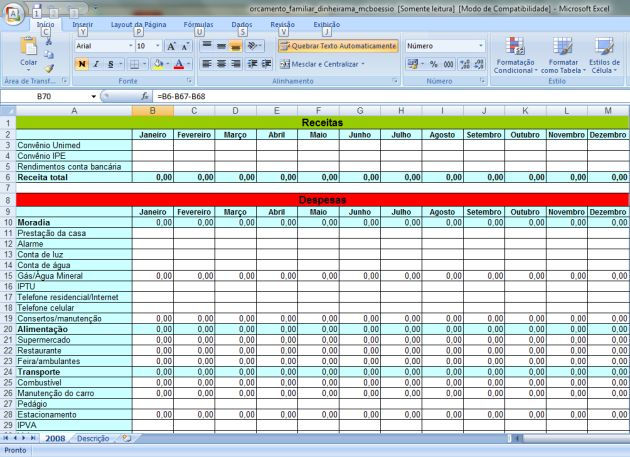This screenshot has width=630, height=457.
Task: Increase decimal places icon
Action: coord(465,64)
